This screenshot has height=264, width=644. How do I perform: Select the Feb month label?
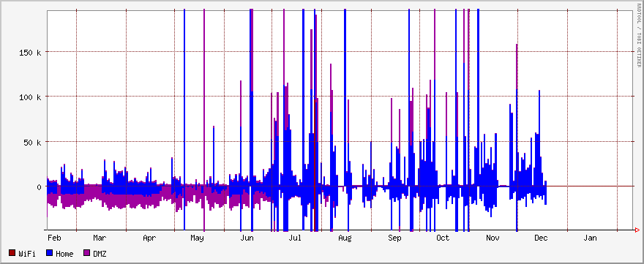coord(55,238)
